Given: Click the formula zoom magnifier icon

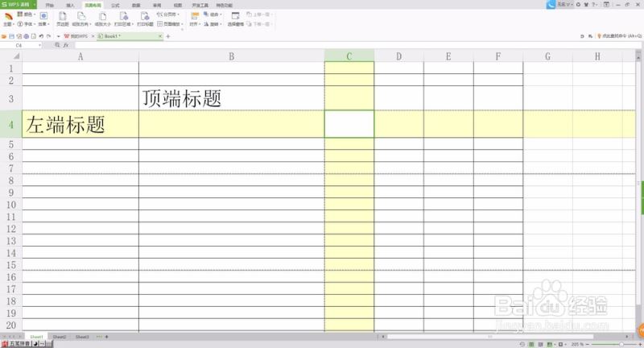Looking at the screenshot, I should click(57, 45).
